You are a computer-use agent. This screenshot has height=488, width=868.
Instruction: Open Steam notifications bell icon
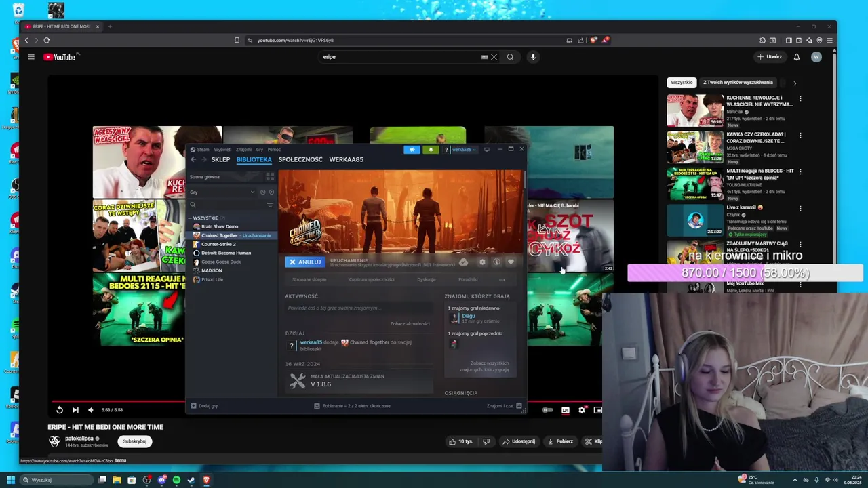431,150
